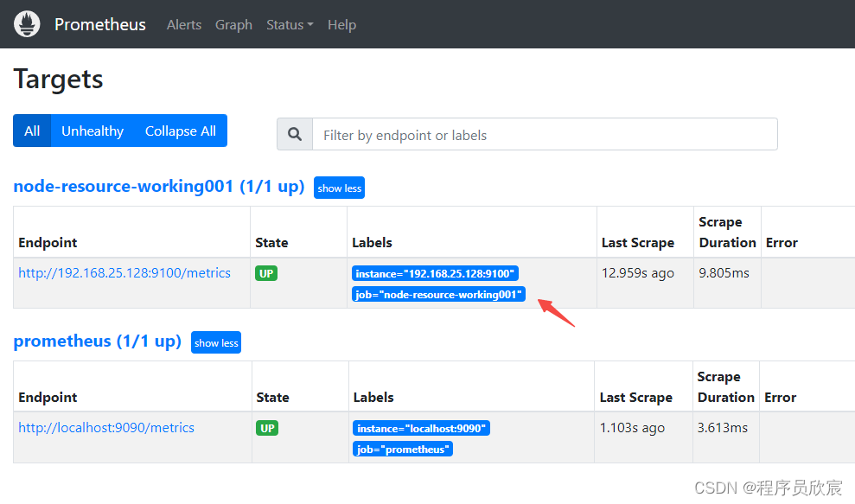
Task: Collapse node-resource-working001 with show less
Action: click(x=340, y=188)
